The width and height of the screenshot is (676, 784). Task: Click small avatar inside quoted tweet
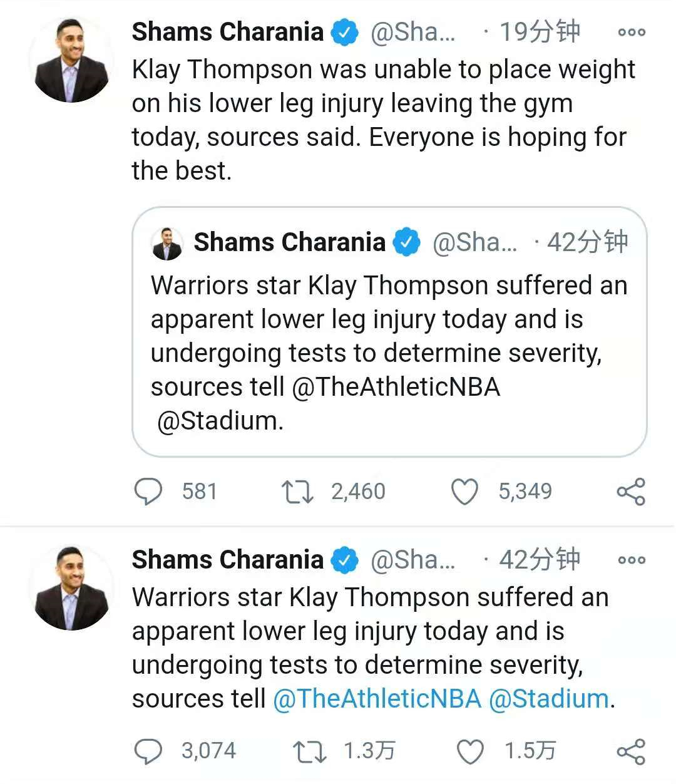pyautogui.click(x=167, y=244)
